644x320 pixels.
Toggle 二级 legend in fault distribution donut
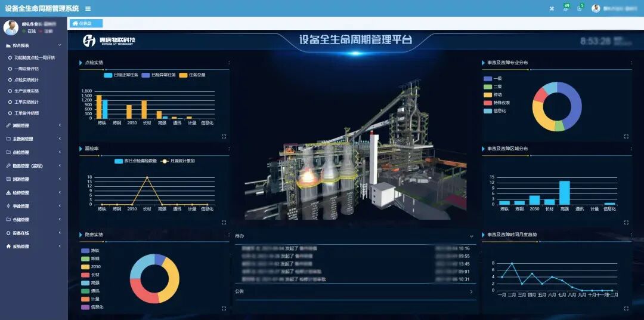click(493, 87)
